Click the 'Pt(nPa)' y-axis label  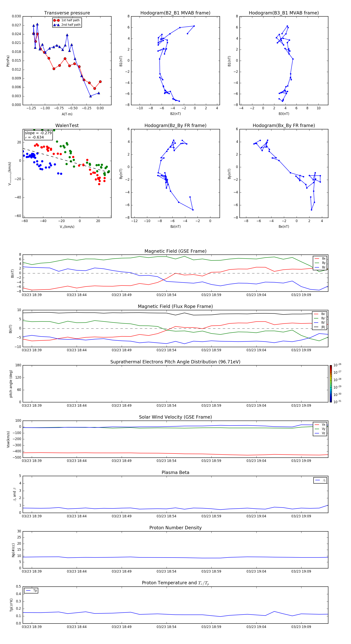click(x=8, y=61)
